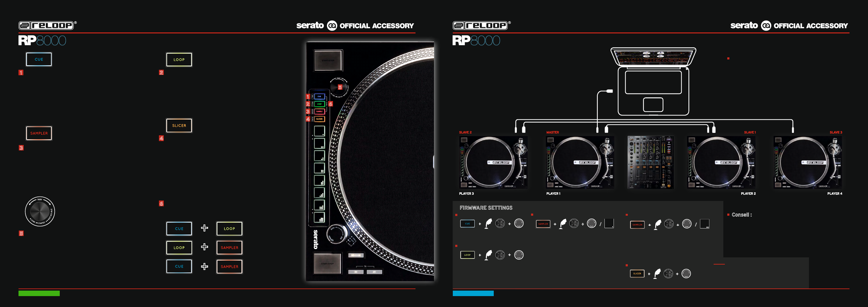Click the SLAVE 2 turntable labeled PLAYER 3
The height and width of the screenshot is (307, 868).
pyautogui.click(x=493, y=162)
